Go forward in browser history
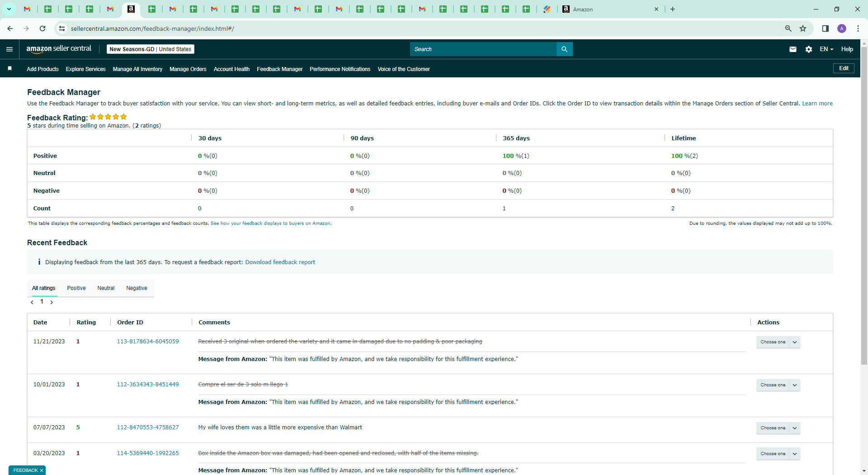868x475 pixels. [26, 28]
